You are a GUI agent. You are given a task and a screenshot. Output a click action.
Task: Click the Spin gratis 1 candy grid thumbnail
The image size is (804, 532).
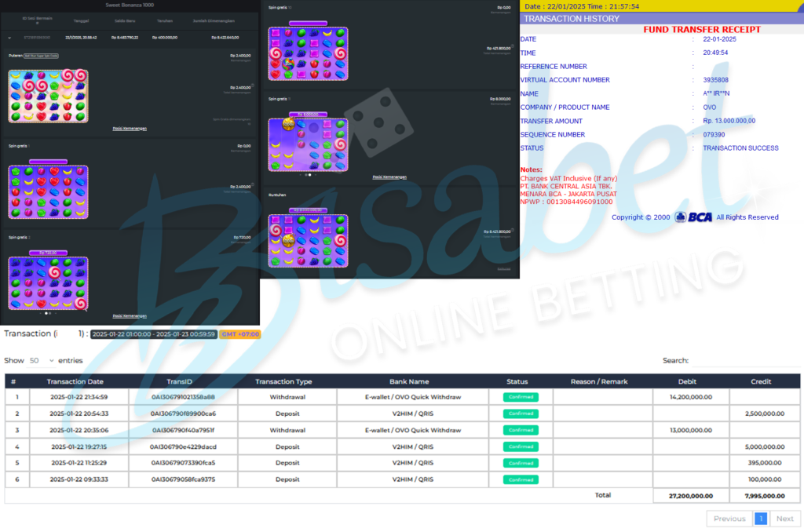point(48,191)
